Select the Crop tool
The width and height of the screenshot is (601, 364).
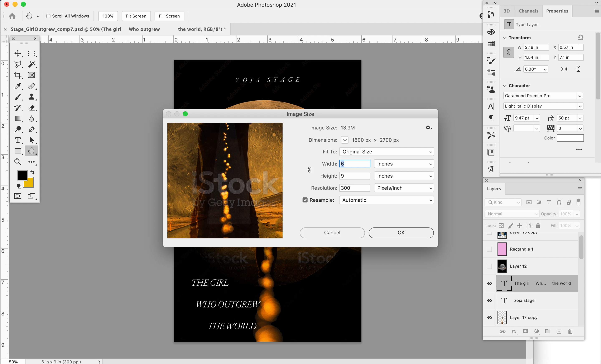(18, 75)
